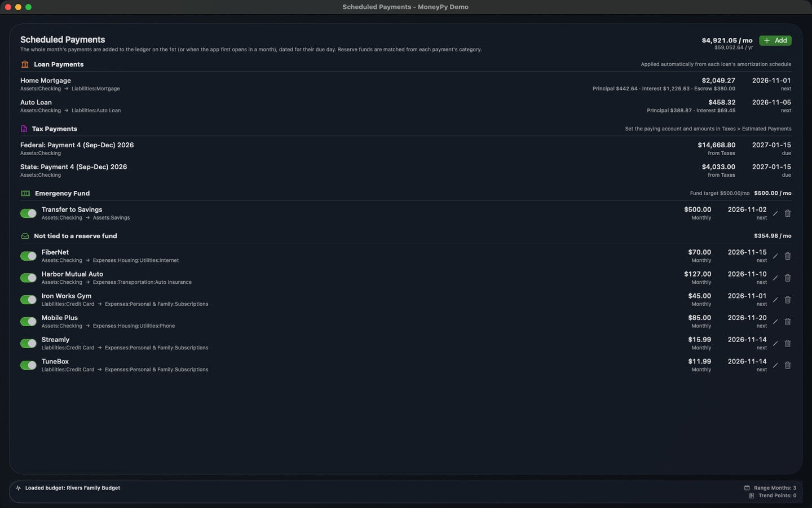Delete the Streamly subscription payment
The width and height of the screenshot is (812, 508).
[x=788, y=343]
